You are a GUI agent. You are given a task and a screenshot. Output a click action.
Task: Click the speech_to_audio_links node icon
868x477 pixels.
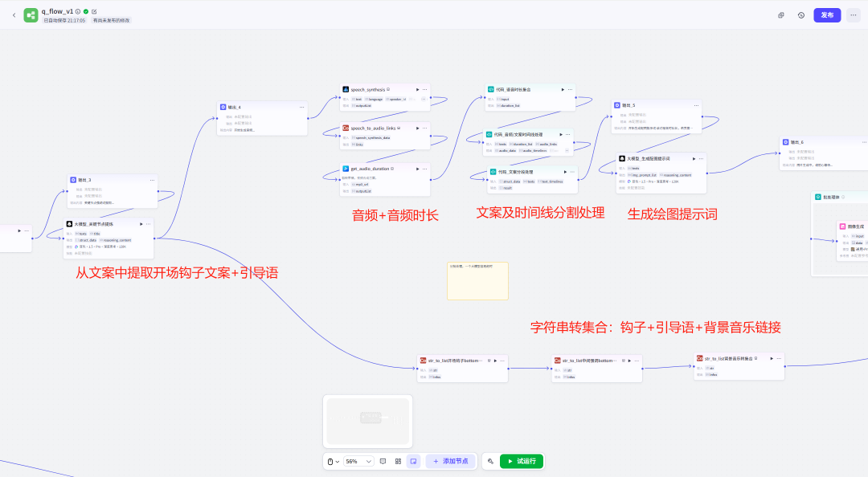click(346, 128)
